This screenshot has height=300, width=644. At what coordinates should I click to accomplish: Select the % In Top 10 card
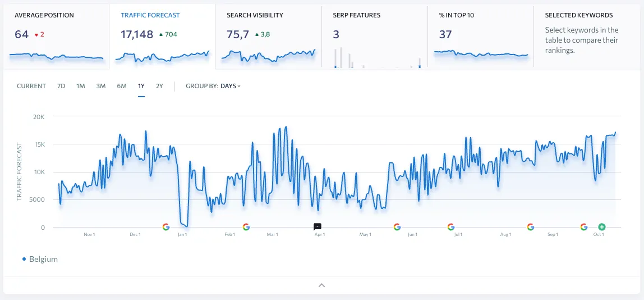481,37
